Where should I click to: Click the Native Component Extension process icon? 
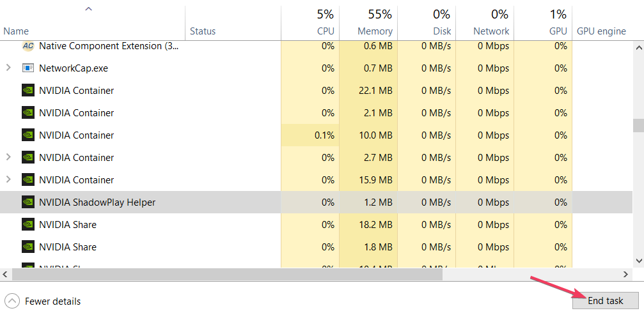tap(27, 46)
